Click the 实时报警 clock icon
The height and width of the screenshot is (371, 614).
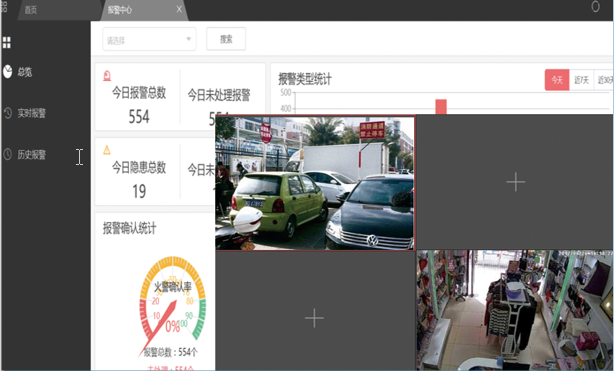tap(8, 113)
